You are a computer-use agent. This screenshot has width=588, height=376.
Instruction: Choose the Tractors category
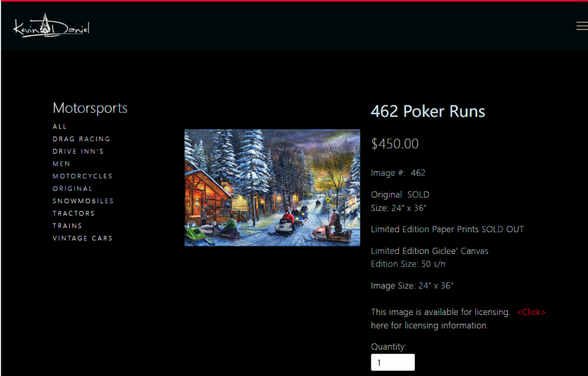(x=73, y=214)
